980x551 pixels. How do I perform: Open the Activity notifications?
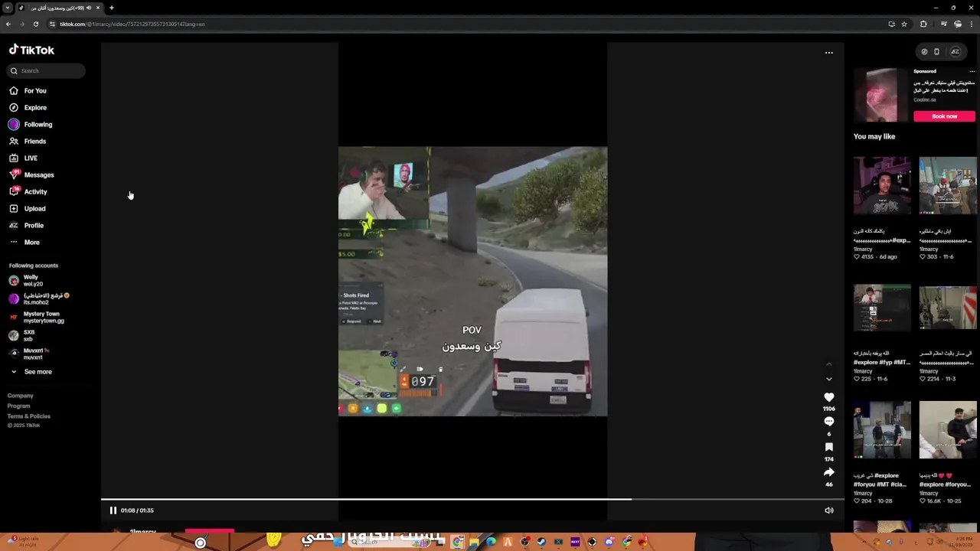click(x=35, y=192)
